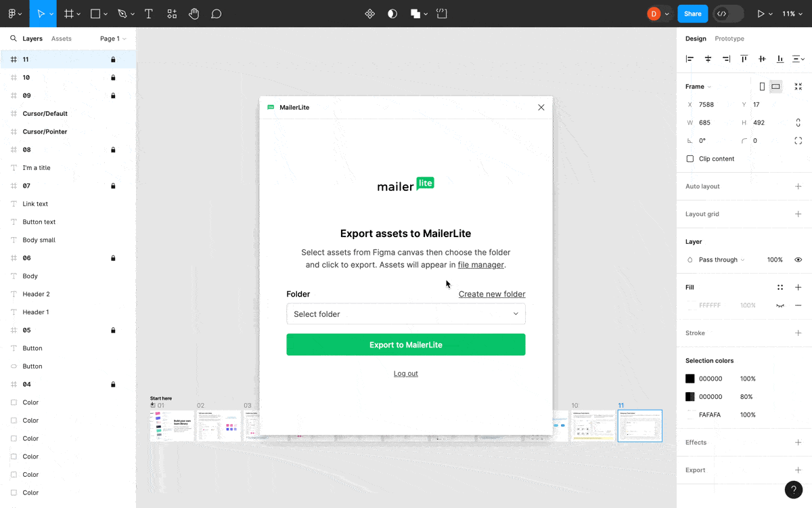The width and height of the screenshot is (812, 508).
Task: Click the Resize to fit icon
Action: [x=798, y=87]
